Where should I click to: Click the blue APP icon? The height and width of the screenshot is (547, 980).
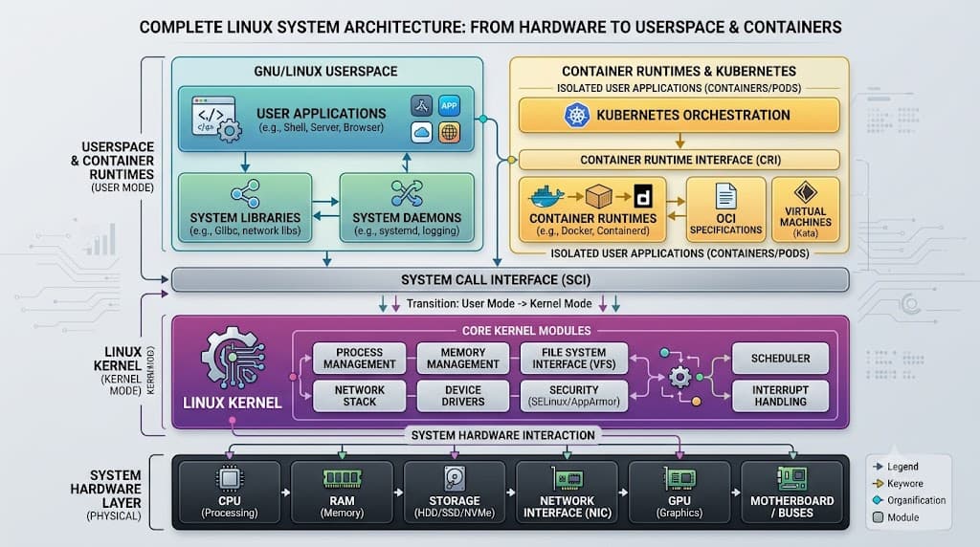point(449,105)
